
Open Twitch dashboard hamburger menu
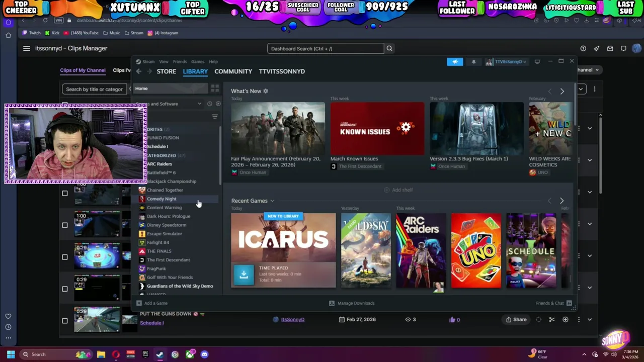coord(26,48)
